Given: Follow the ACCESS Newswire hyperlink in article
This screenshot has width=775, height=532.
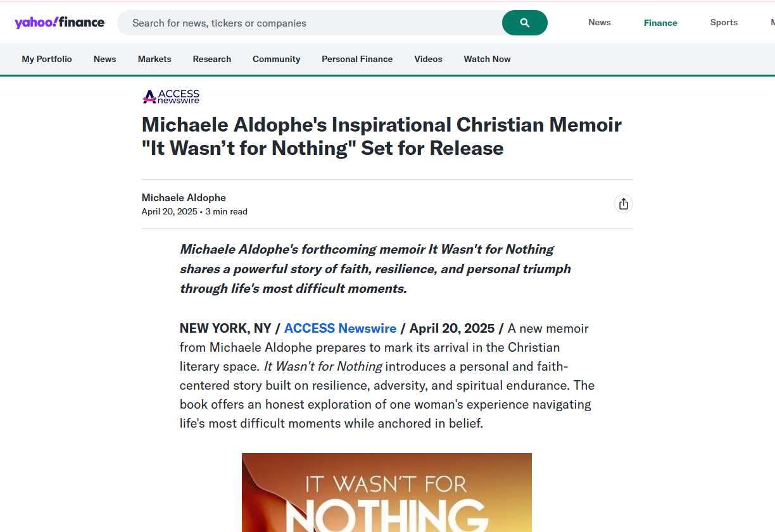Looking at the screenshot, I should [340, 328].
